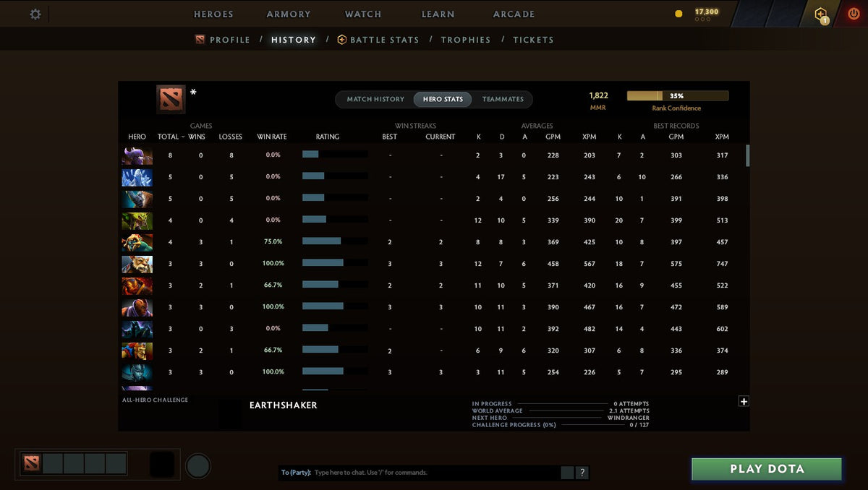868x490 pixels.
Task: Open the Dota Plus hexagon icon
Action: [821, 14]
